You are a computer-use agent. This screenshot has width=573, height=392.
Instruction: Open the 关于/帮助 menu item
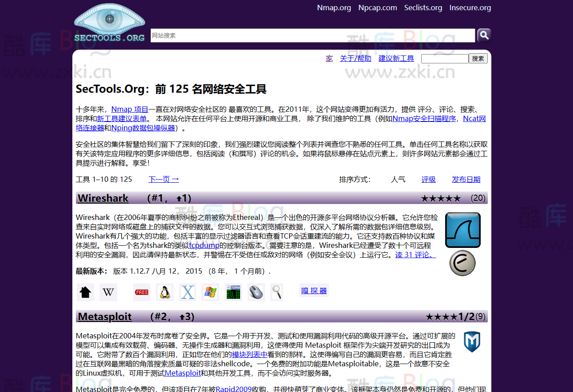click(356, 58)
